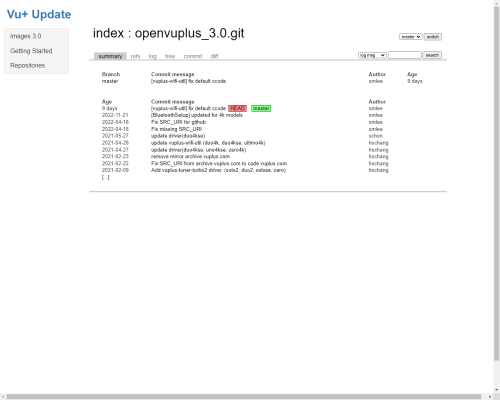Switch to the summary tab
The width and height of the screenshot is (500, 400).
(x=110, y=56)
